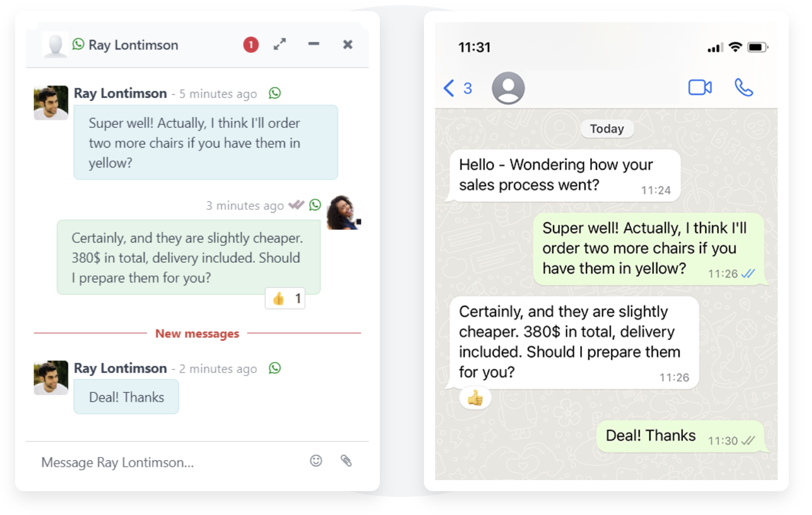
Task: Start a voice call with phone icon
Action: (x=743, y=88)
